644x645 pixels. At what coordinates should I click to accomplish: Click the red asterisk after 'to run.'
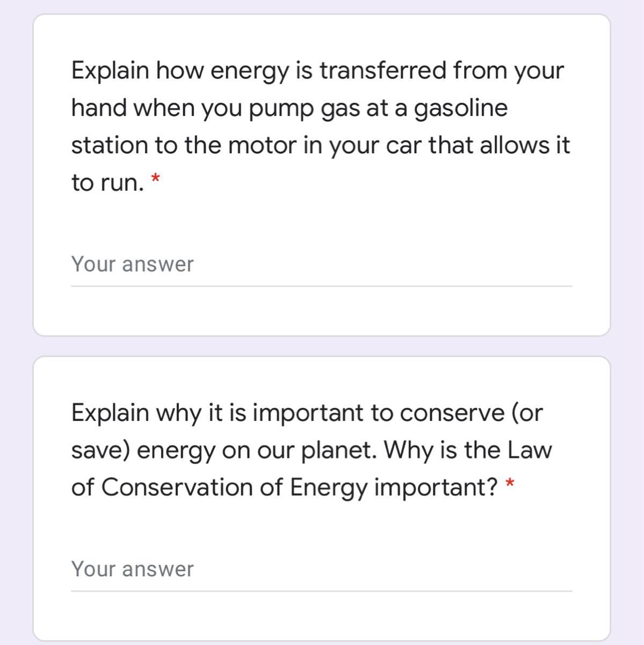[x=156, y=178]
